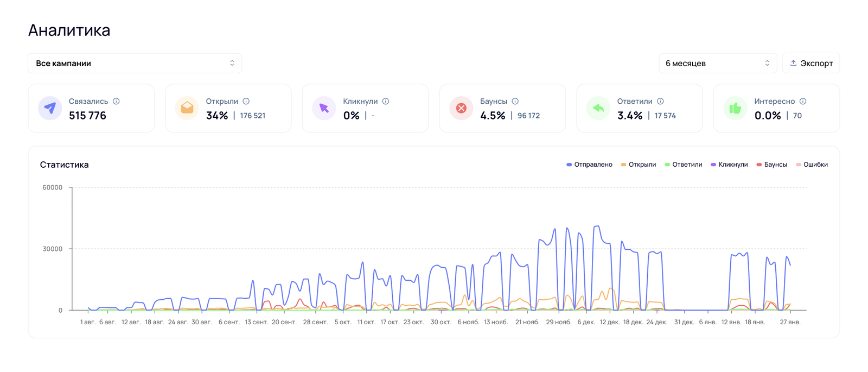Toggle the Ошибки series in legend
Screen dimensions: 868x372
[x=812, y=165]
